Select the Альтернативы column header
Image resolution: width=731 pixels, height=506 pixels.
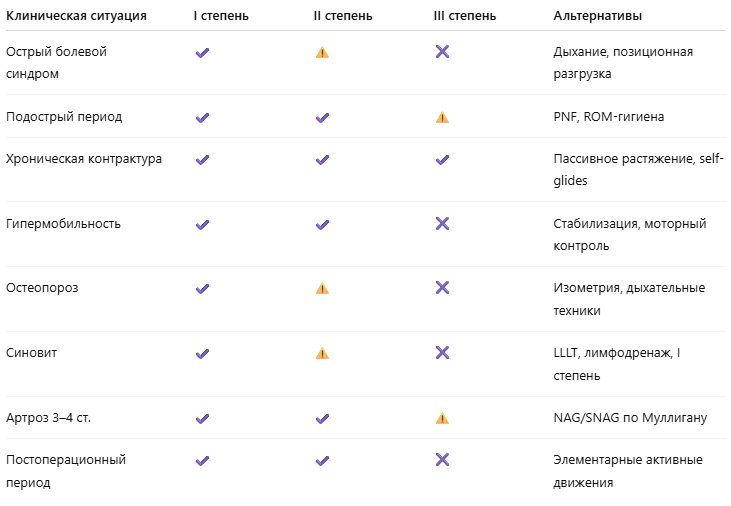[x=598, y=18]
